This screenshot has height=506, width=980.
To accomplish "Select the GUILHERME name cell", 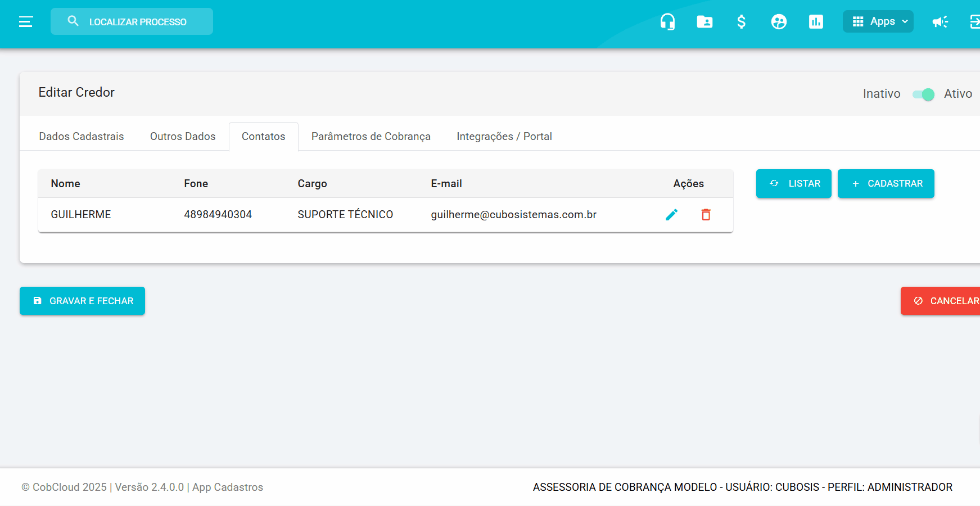I will [81, 215].
